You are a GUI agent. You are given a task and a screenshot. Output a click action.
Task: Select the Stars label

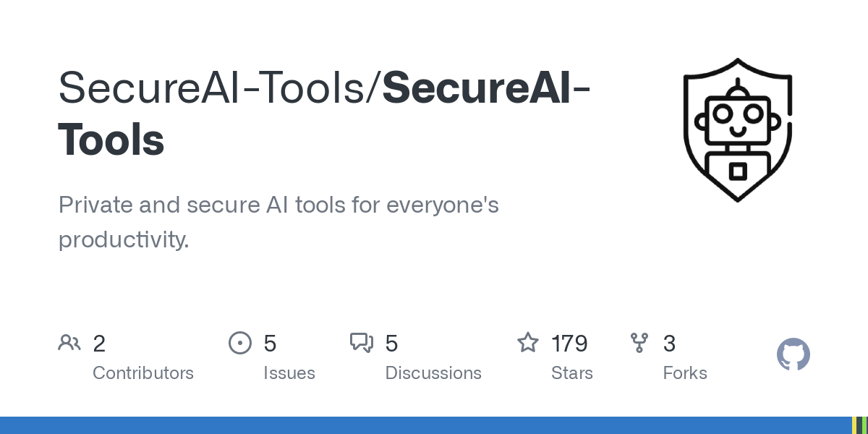(572, 373)
